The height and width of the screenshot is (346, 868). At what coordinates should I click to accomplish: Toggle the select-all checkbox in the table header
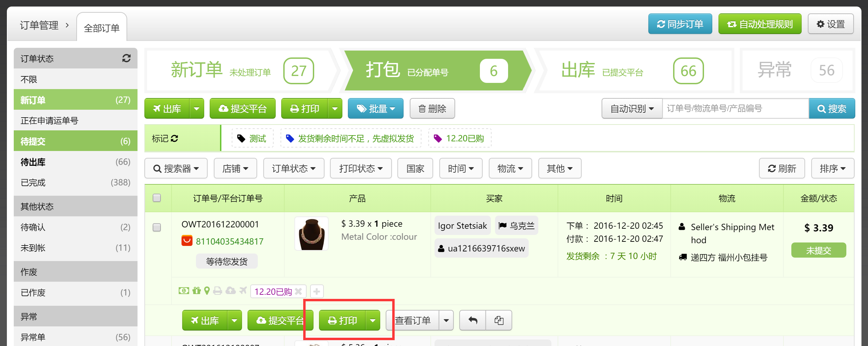tap(157, 198)
